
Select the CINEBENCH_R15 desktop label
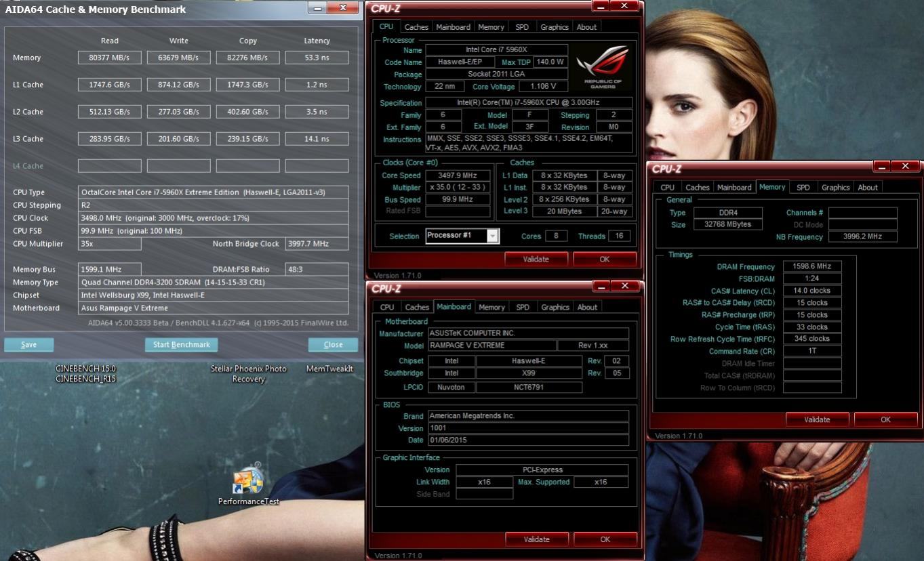pyautogui.click(x=85, y=379)
